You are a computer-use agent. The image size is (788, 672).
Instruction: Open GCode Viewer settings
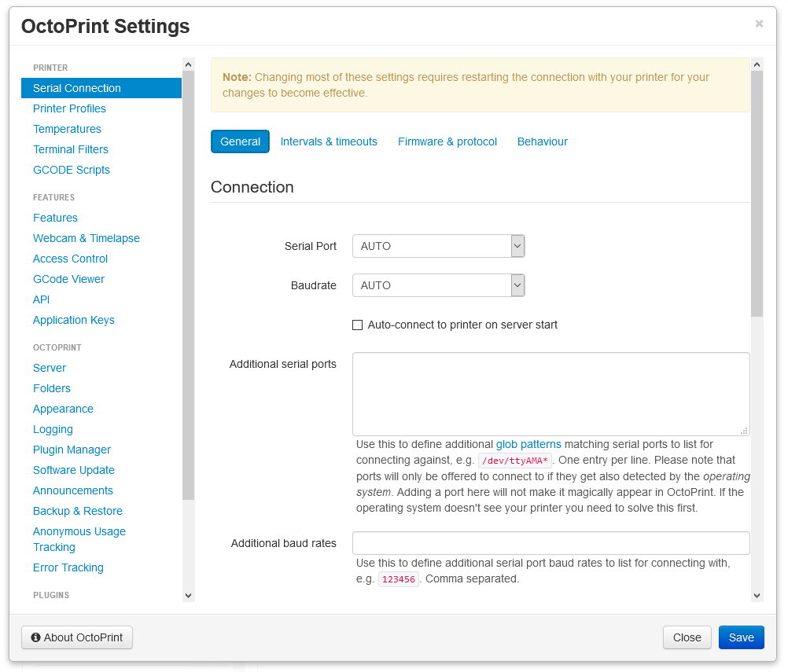point(69,279)
